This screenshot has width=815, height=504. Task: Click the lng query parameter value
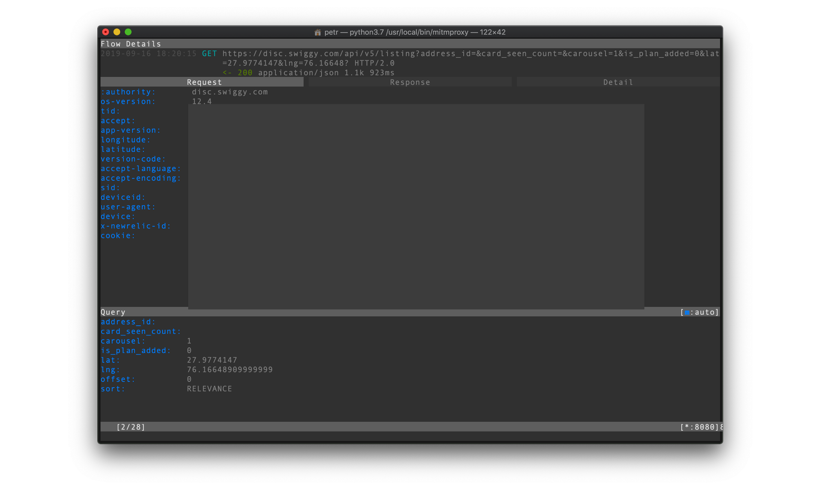pyautogui.click(x=230, y=370)
